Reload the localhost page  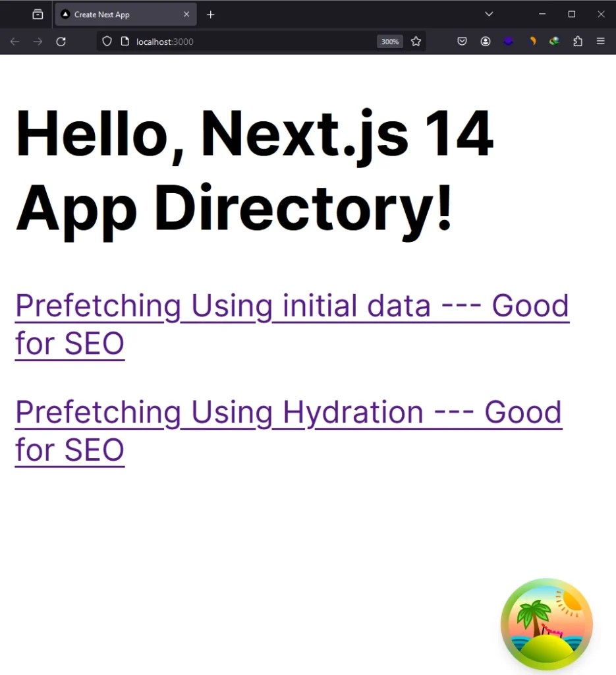tap(61, 41)
